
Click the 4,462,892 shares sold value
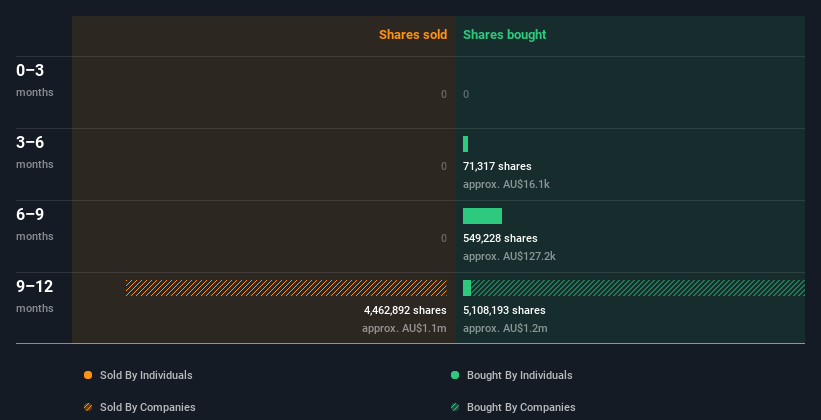pyautogui.click(x=405, y=310)
